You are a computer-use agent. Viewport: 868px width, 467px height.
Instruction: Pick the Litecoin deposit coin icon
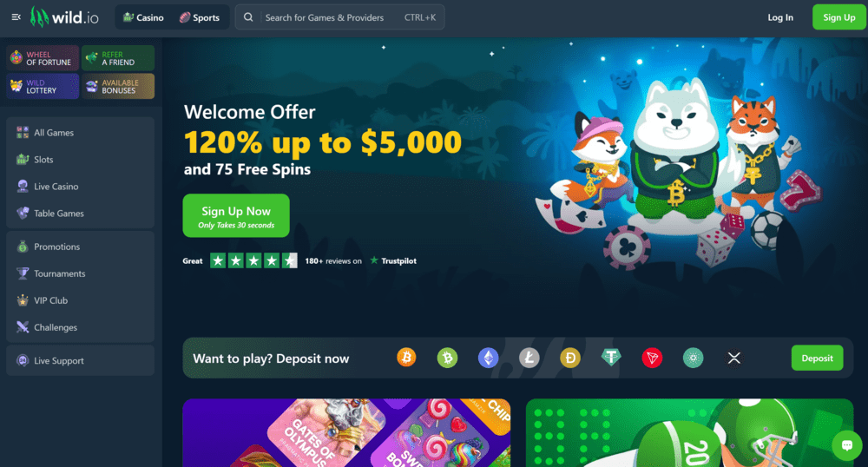coord(529,358)
